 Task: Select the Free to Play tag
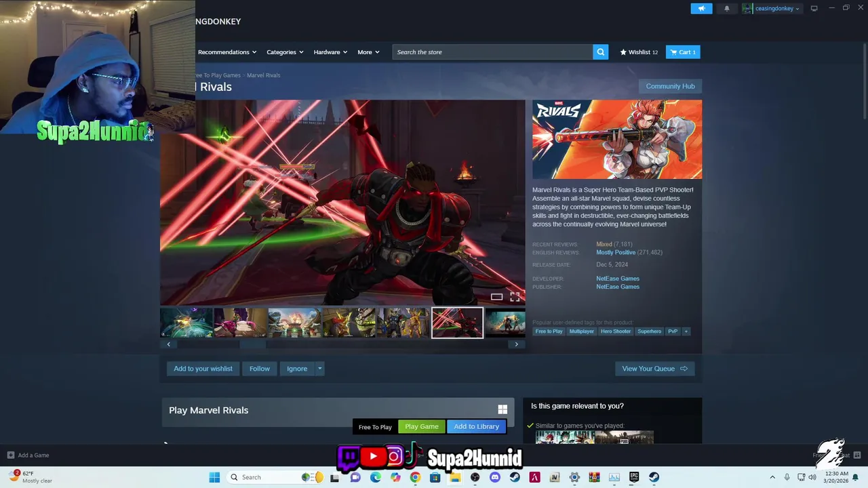click(549, 331)
